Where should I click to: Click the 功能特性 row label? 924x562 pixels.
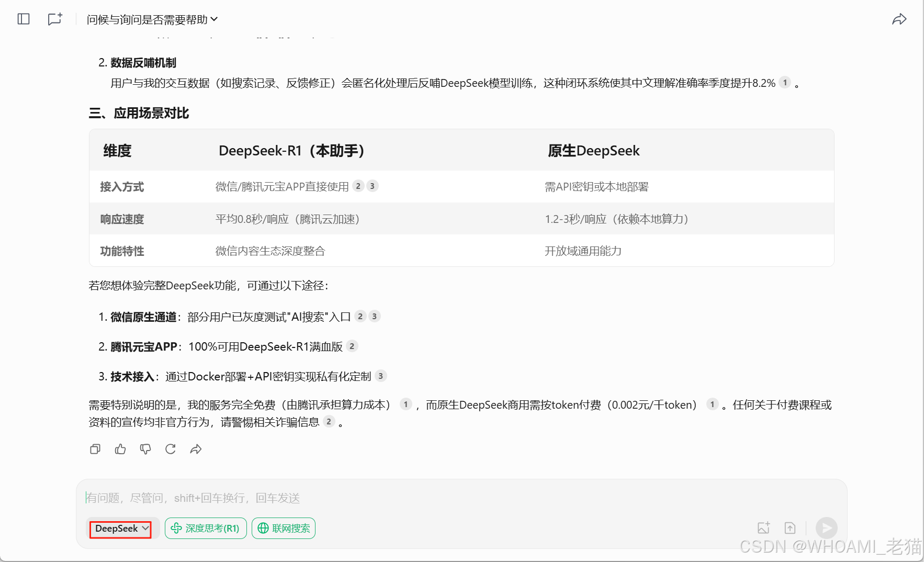tap(122, 251)
